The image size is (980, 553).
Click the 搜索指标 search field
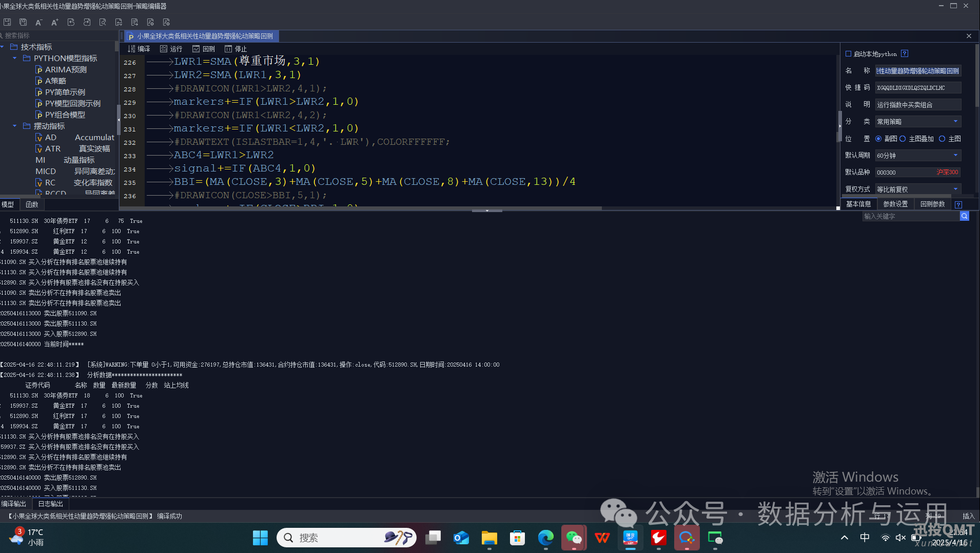pos(59,35)
